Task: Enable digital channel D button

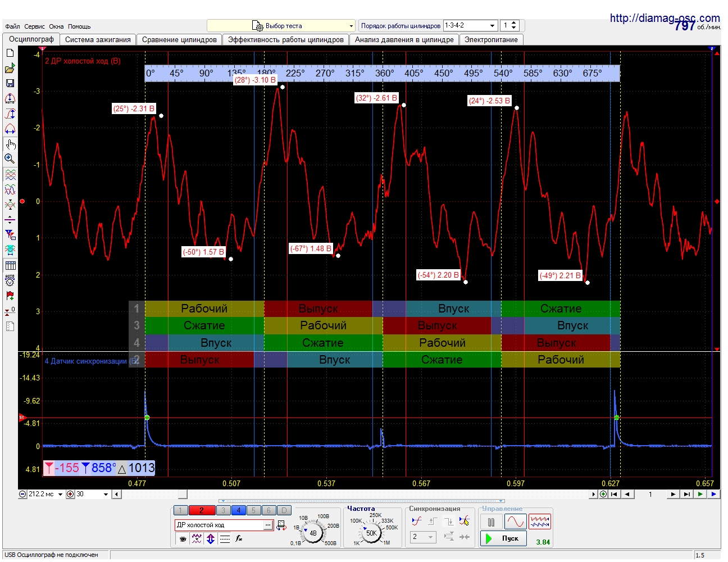Action: pos(284,510)
